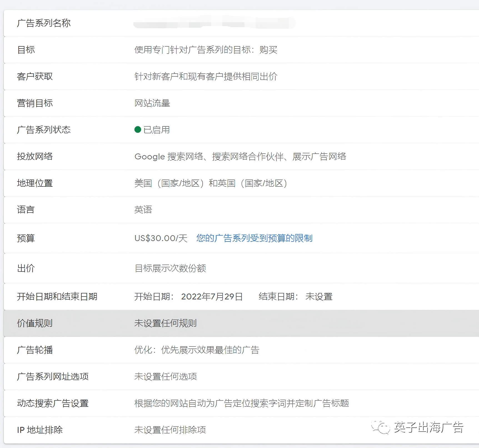Expand the 广告系列网址选项 row
The height and width of the screenshot is (448, 479).
click(x=53, y=377)
